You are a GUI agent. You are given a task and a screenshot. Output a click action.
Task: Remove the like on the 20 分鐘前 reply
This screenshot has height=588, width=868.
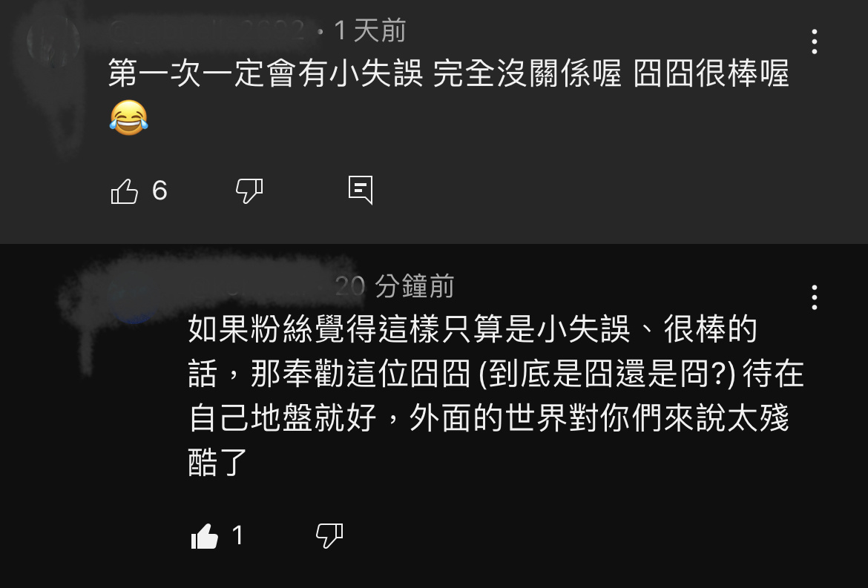pos(204,536)
